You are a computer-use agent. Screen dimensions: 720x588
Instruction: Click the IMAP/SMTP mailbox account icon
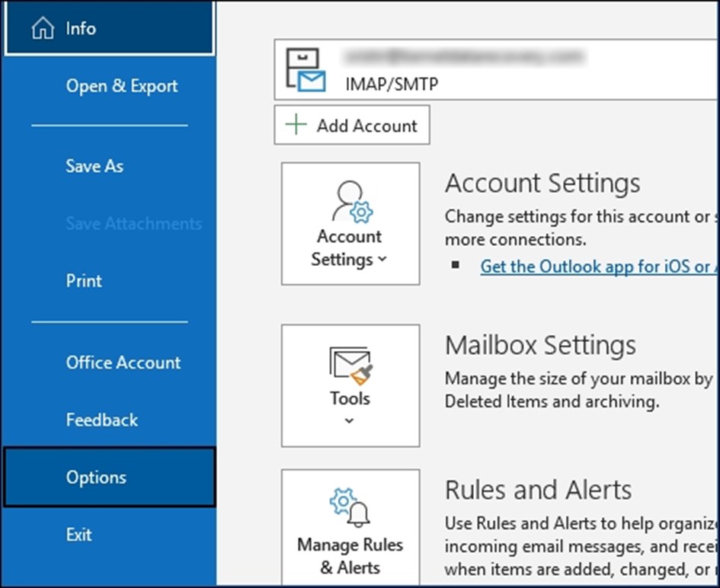(306, 69)
